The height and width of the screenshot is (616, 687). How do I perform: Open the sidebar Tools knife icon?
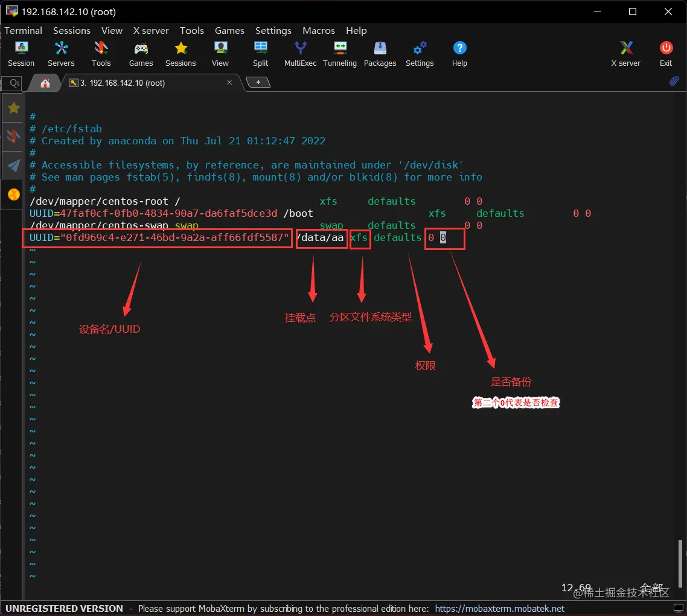pyautogui.click(x=13, y=136)
